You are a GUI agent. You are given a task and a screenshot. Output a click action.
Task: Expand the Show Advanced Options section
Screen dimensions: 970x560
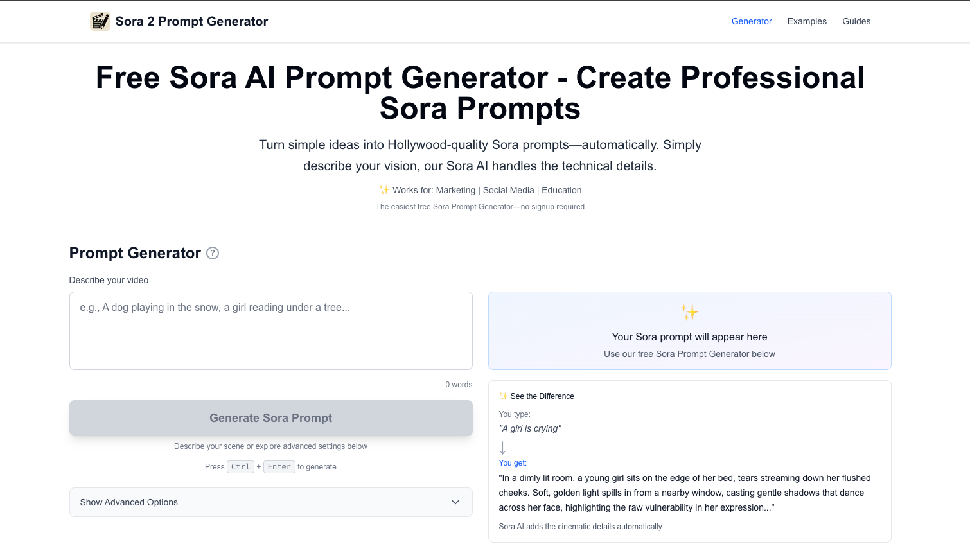coord(270,502)
